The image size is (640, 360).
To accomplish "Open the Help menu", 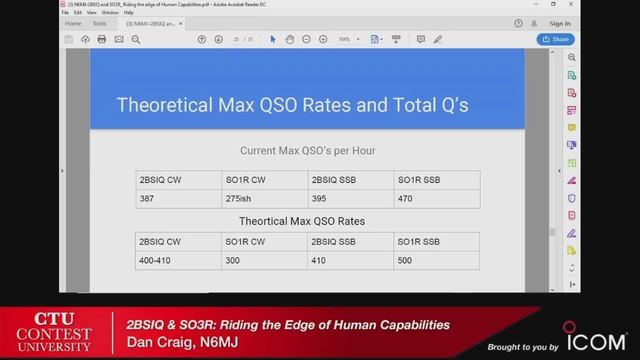I will [129, 13].
